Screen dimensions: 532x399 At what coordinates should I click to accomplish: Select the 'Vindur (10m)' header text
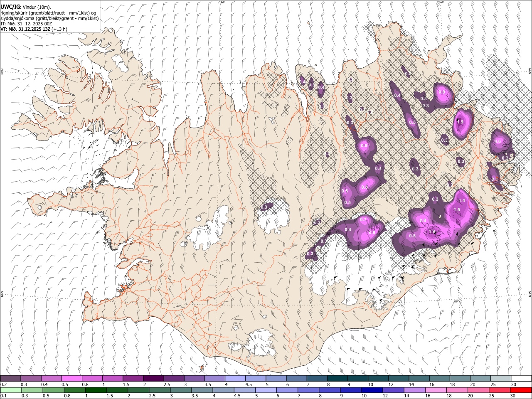click(x=37, y=7)
